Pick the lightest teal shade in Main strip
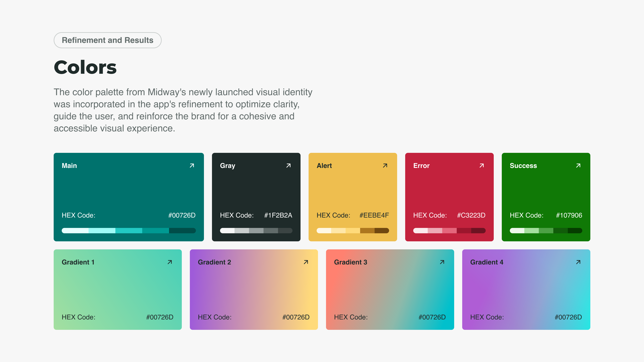The height and width of the screenshot is (362, 644). (x=75, y=231)
